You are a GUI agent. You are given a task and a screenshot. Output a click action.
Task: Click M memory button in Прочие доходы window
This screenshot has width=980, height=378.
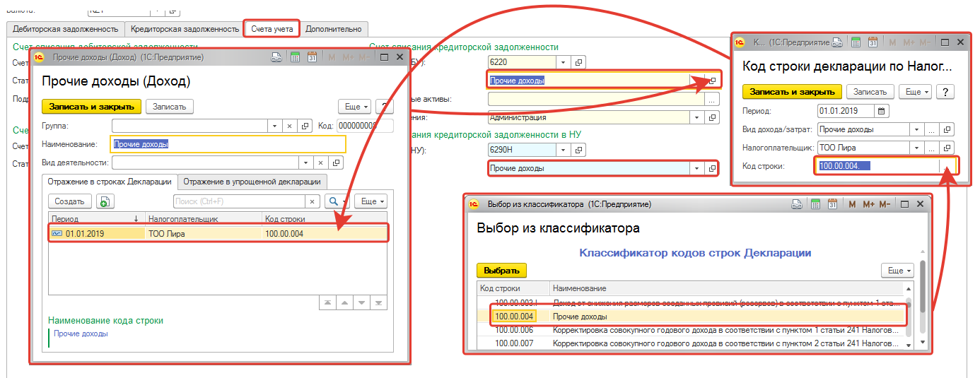[332, 57]
